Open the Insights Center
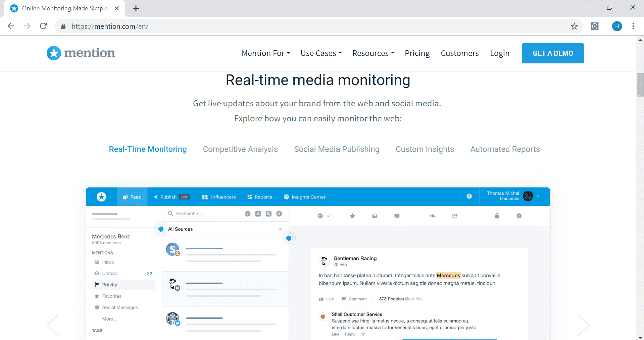Viewport: 644px width, 340px height. pyautogui.click(x=305, y=197)
